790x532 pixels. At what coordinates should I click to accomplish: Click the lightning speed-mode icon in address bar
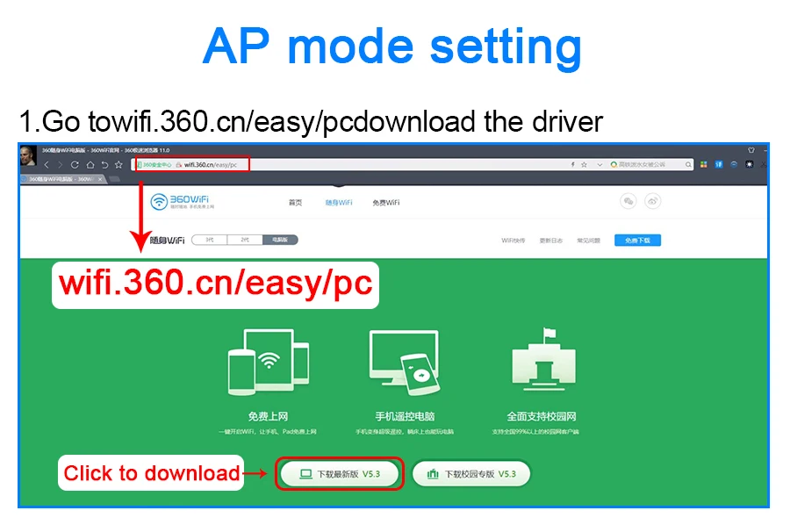point(573,165)
